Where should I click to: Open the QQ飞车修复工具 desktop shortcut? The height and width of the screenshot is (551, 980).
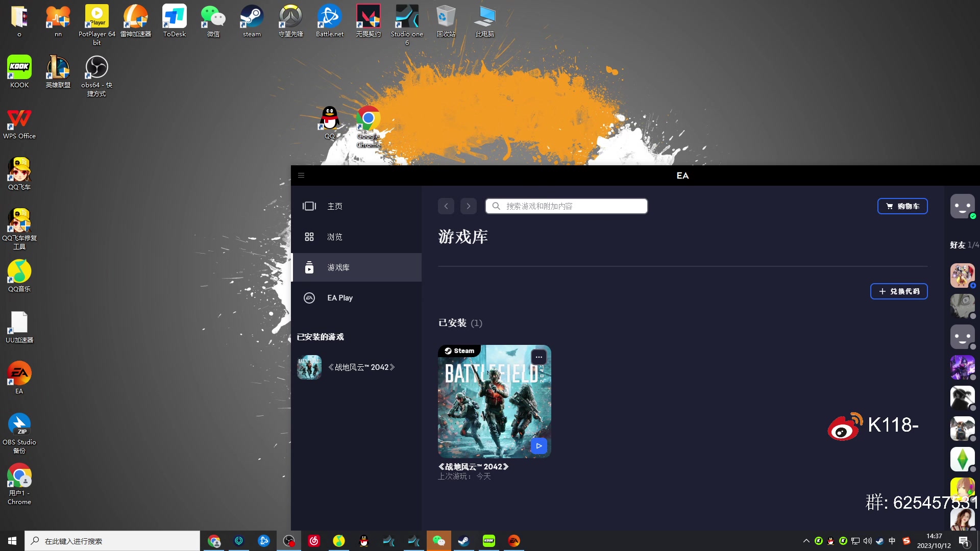(19, 229)
